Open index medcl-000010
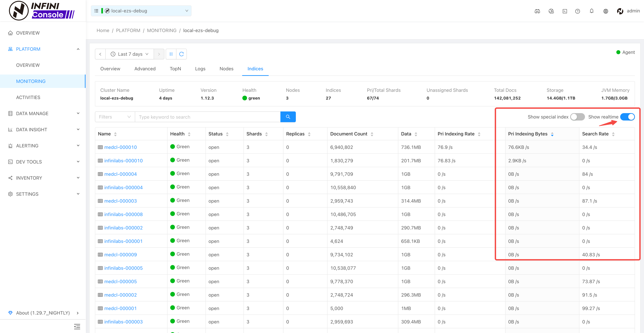 (x=121, y=147)
